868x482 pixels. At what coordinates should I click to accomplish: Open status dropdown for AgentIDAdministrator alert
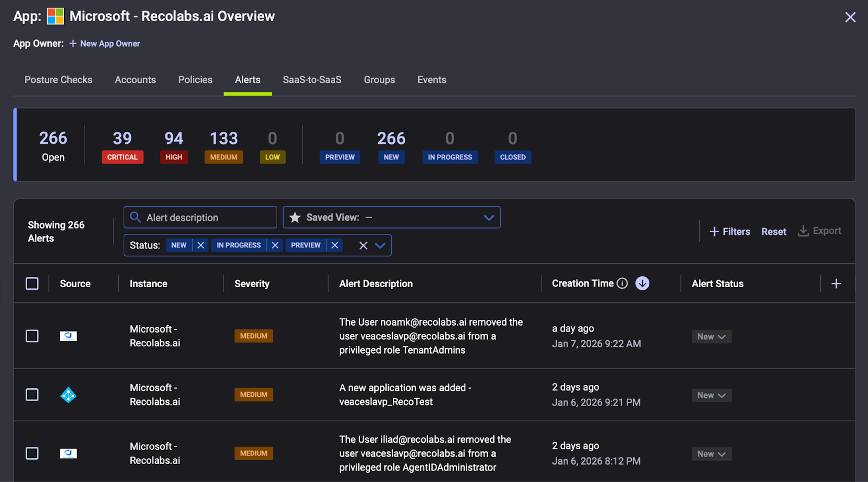(711, 454)
